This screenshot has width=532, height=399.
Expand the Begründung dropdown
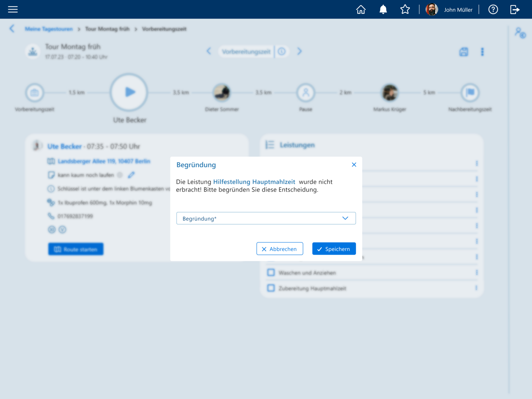click(266, 218)
